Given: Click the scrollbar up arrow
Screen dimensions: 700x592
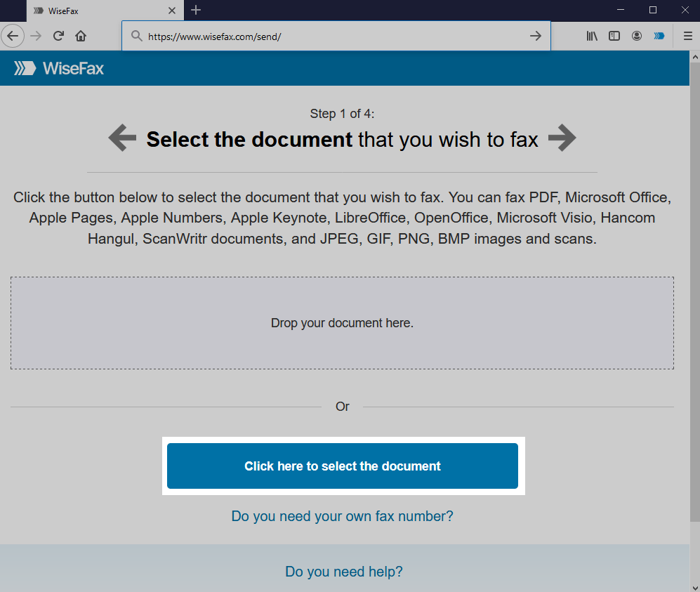Looking at the screenshot, I should point(694,57).
